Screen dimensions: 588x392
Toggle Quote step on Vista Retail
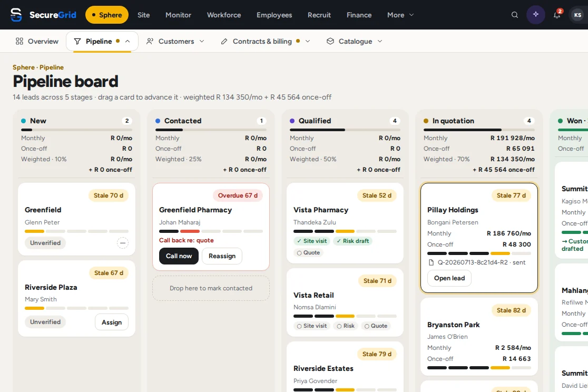tap(376, 326)
